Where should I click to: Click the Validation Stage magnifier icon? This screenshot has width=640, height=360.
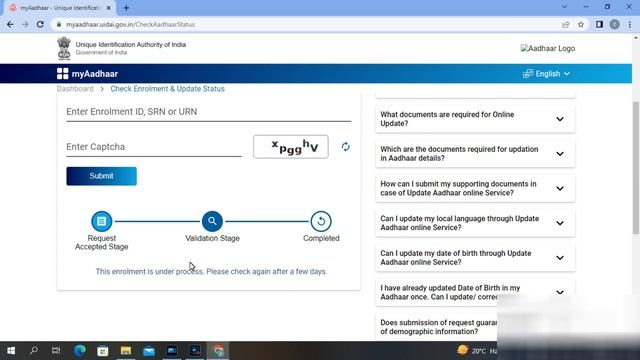212,221
